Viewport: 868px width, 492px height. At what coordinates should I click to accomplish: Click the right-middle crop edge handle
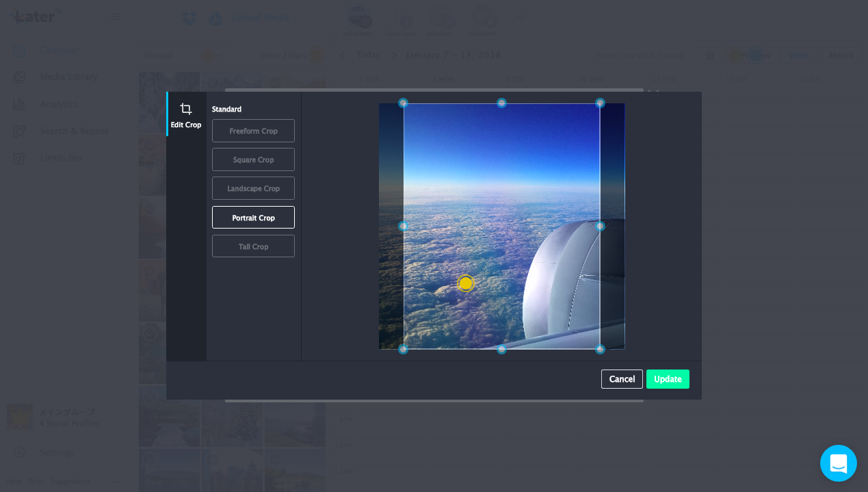[600, 226]
